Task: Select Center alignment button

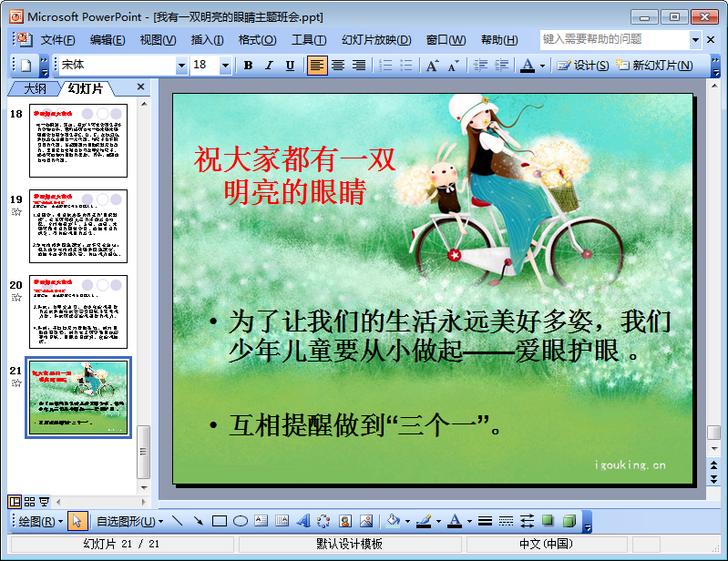Action: (338, 66)
